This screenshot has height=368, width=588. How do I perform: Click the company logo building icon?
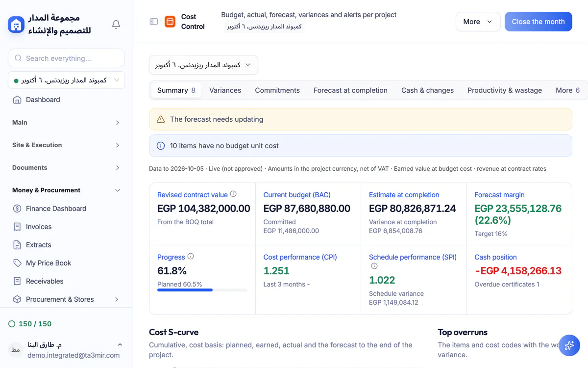[16, 24]
